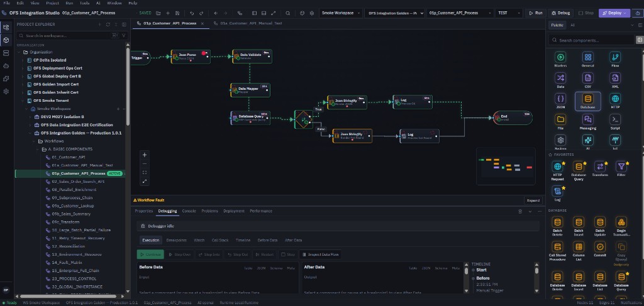
Task: Switch to the Problems tab
Action: tap(209, 211)
